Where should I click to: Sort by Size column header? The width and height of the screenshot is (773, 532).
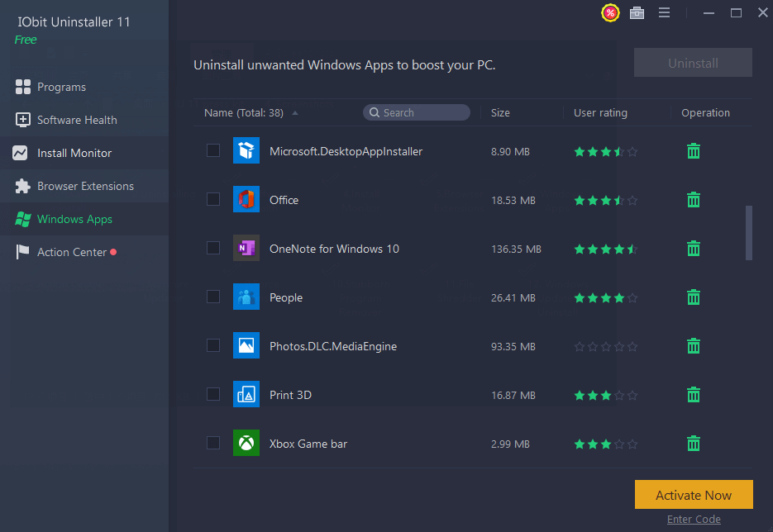(x=500, y=113)
